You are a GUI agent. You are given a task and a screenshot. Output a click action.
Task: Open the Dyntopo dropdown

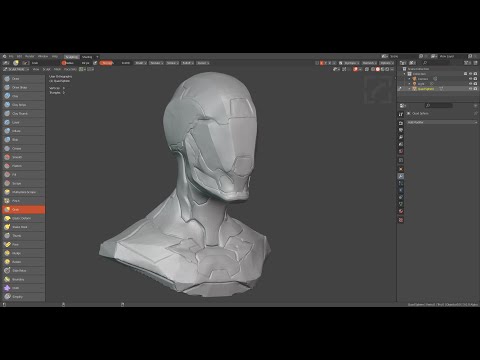(x=352, y=63)
